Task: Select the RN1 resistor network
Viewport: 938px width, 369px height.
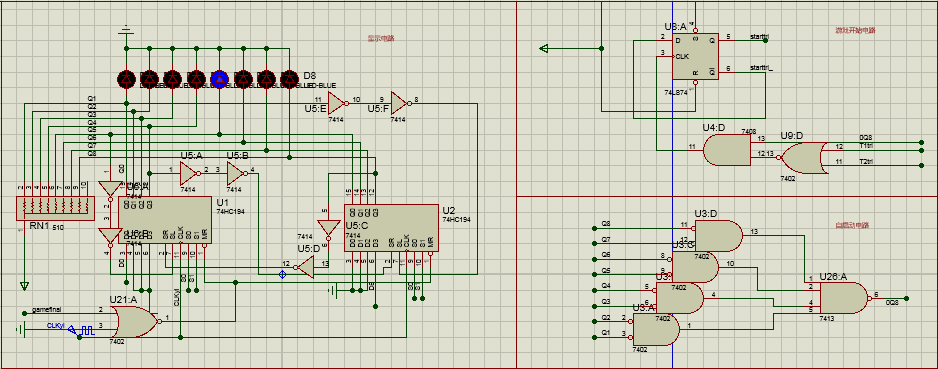Action: pos(51,210)
